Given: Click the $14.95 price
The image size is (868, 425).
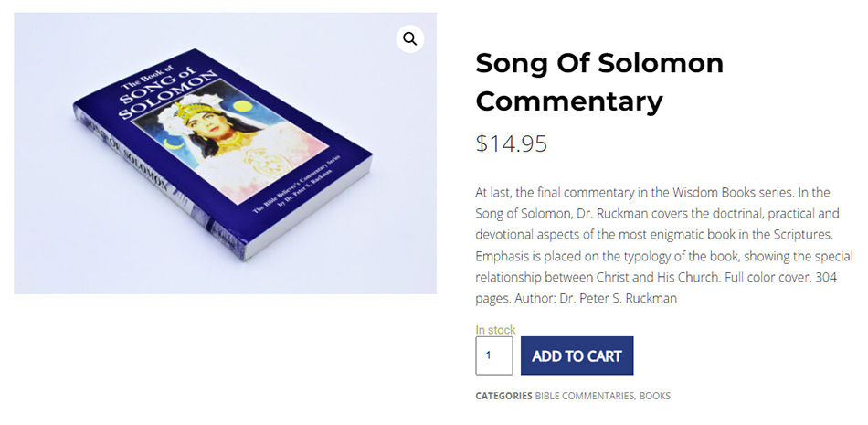Looking at the screenshot, I should coord(511,143).
